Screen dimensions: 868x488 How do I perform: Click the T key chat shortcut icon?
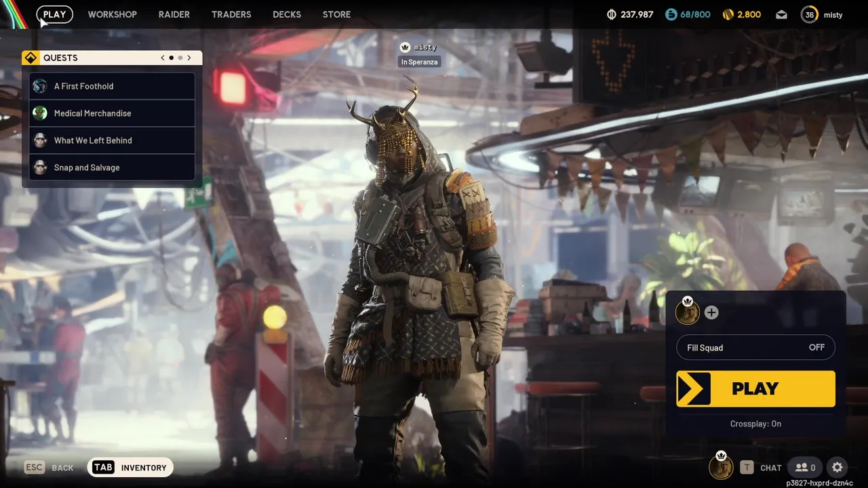(x=747, y=467)
